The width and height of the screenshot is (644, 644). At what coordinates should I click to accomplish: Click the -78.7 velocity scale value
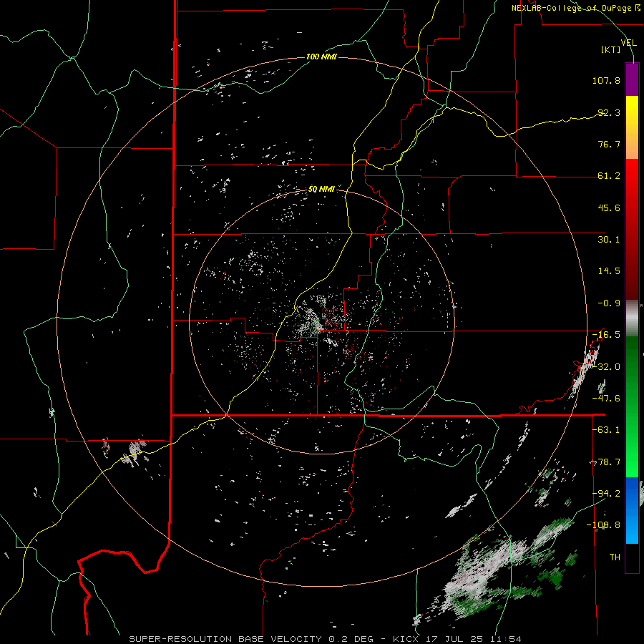point(606,462)
